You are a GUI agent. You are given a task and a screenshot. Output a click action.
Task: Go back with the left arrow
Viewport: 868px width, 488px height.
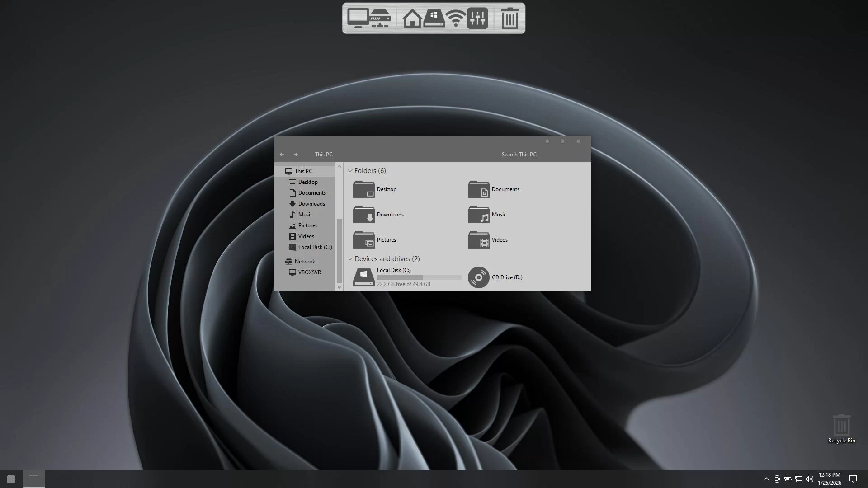click(282, 155)
